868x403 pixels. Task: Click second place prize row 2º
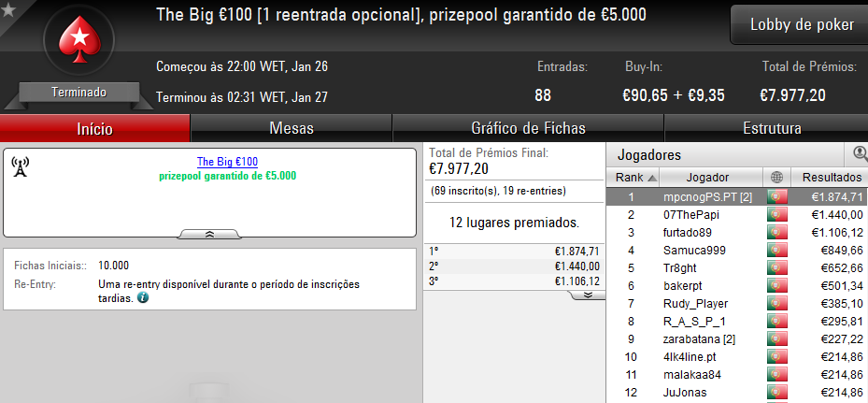[x=514, y=266]
